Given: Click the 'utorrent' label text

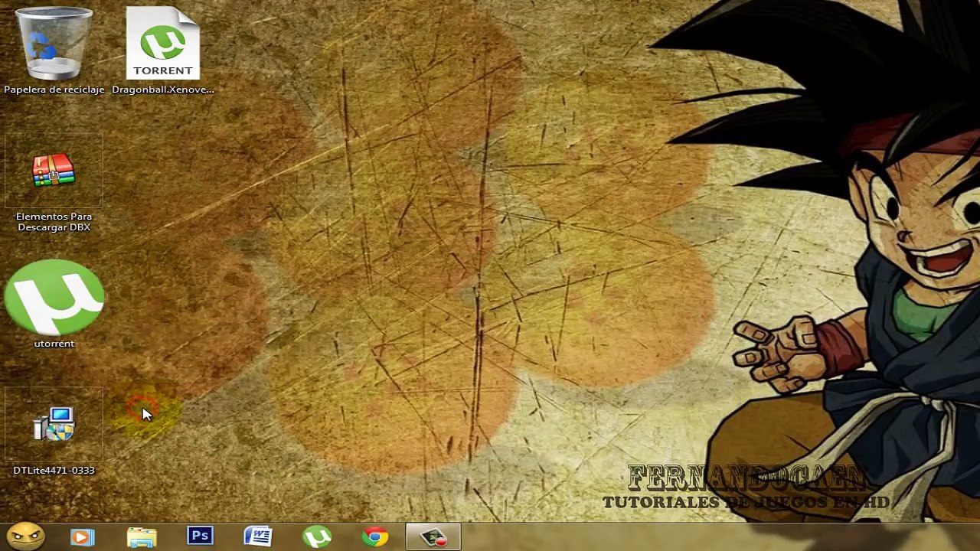Looking at the screenshot, I should (x=54, y=344).
